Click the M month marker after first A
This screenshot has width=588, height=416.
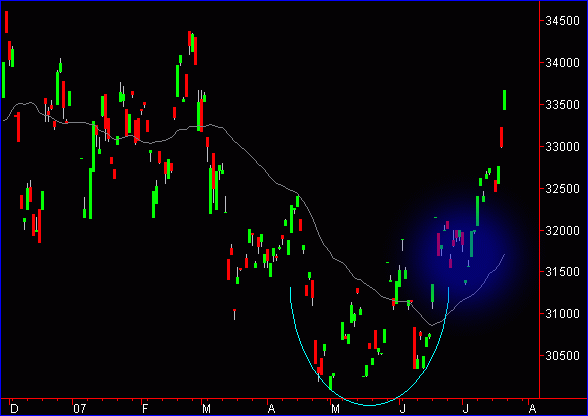coord(335,408)
